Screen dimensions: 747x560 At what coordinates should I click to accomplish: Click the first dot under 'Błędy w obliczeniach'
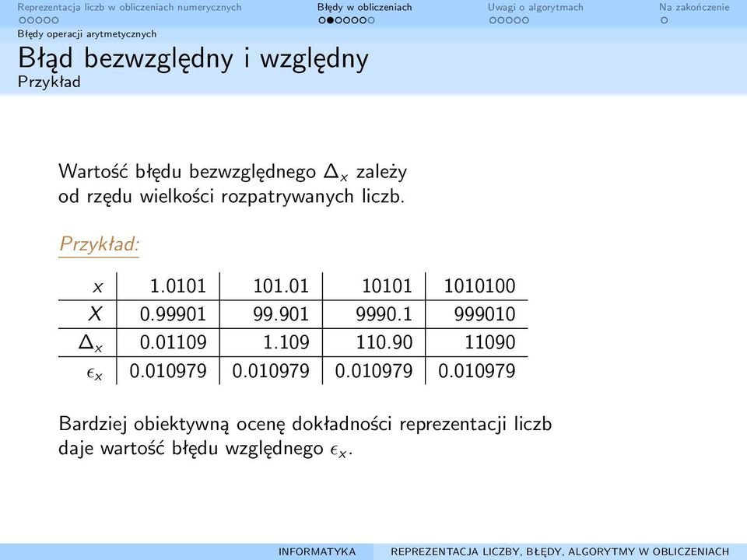[x=322, y=20]
